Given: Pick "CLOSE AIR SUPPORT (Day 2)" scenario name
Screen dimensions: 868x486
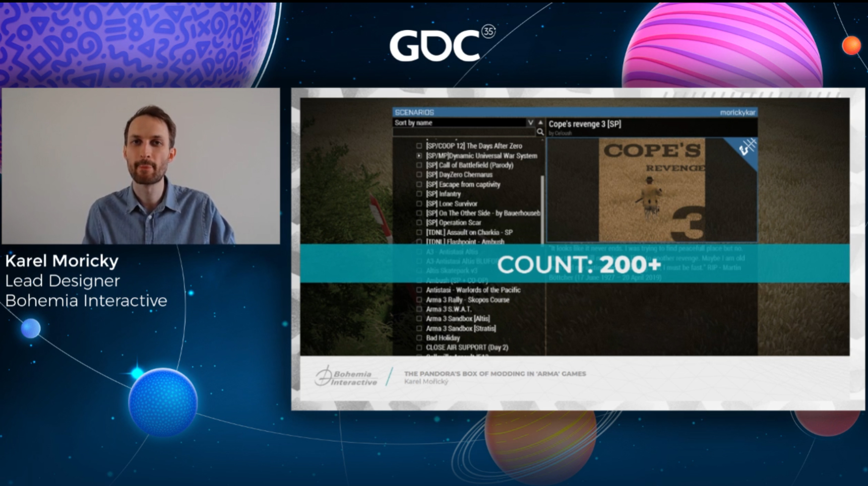Looking at the screenshot, I should point(467,348).
